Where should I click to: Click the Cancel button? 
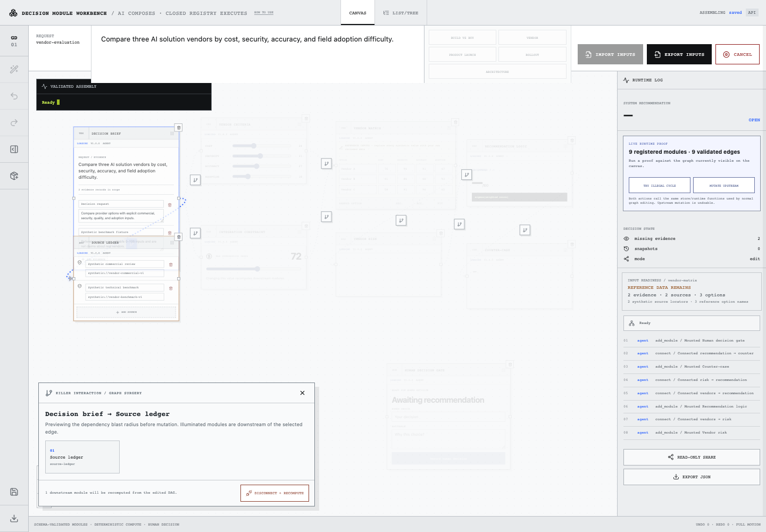click(x=737, y=54)
